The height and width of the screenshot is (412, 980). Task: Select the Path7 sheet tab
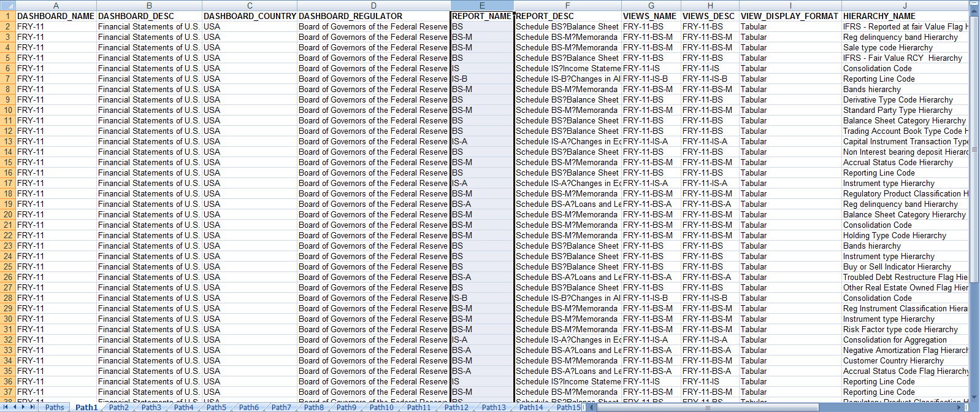(281, 407)
